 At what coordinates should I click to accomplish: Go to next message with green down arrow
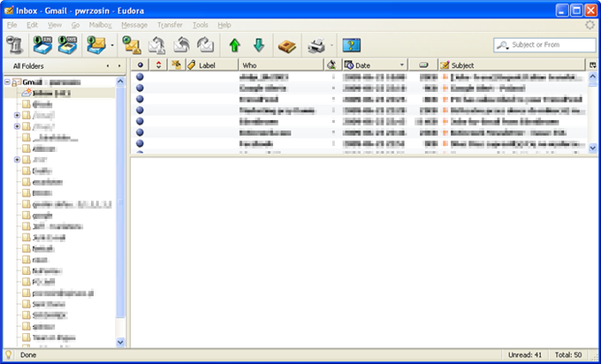[259, 45]
